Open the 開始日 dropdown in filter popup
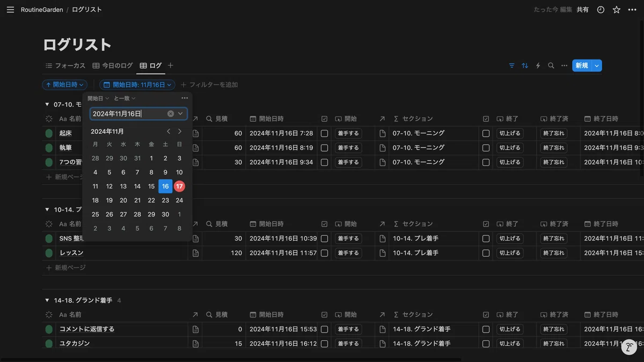 [x=98, y=98]
